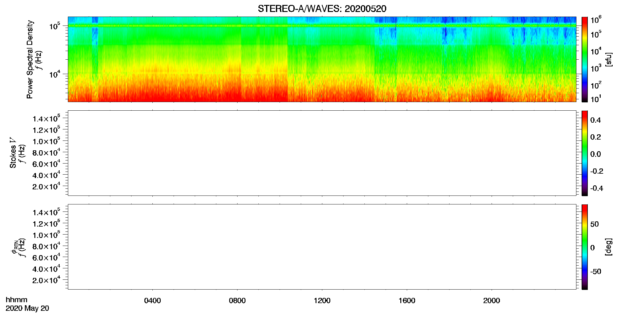Click the 2020 May 20 date label
Viewport: 644px width, 332px height.
pyautogui.click(x=27, y=308)
